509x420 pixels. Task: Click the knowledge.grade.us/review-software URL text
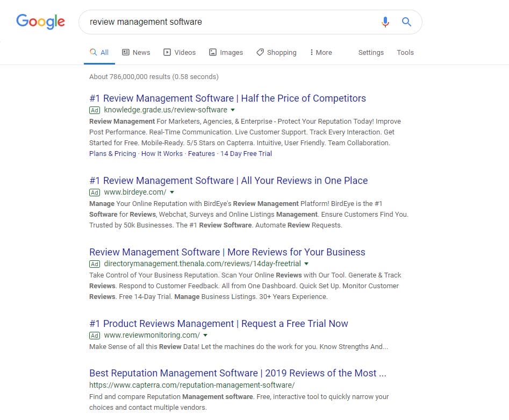(x=166, y=110)
